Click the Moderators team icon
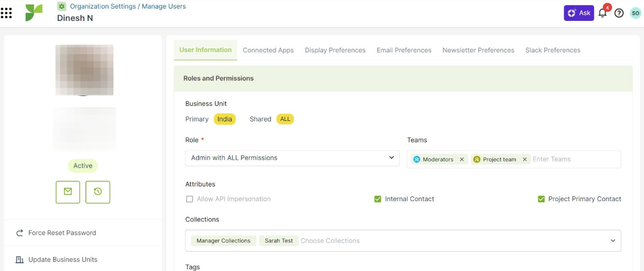 click(417, 159)
